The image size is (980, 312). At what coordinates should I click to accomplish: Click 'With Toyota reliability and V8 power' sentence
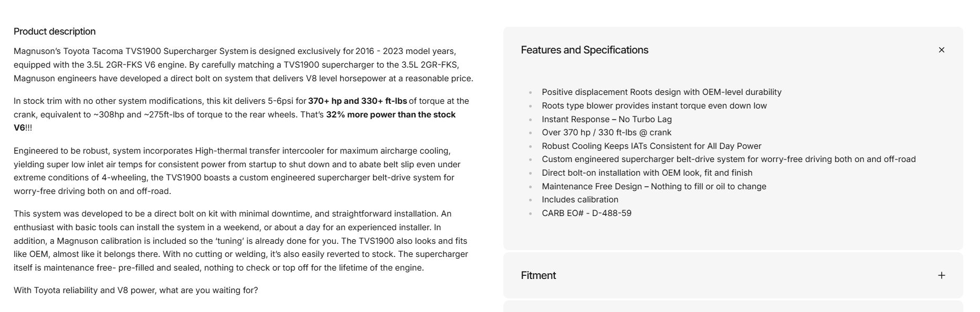point(135,291)
